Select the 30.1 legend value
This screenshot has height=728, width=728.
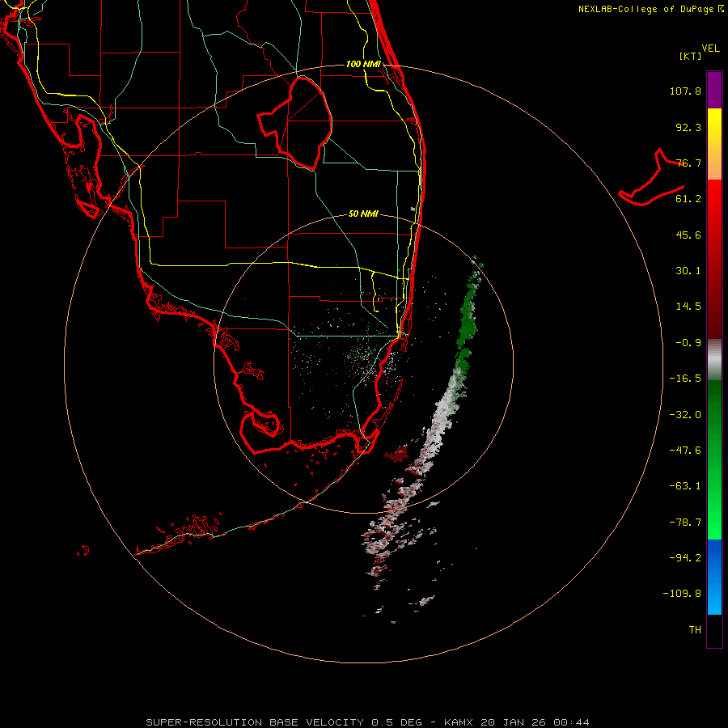point(688,271)
